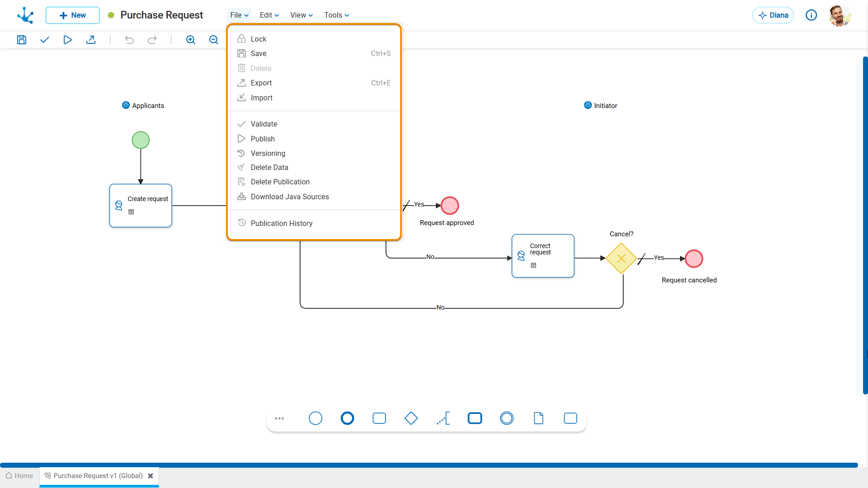Click the validate checkmark toolbar icon
Image resolution: width=868 pixels, height=488 pixels.
[x=44, y=40]
